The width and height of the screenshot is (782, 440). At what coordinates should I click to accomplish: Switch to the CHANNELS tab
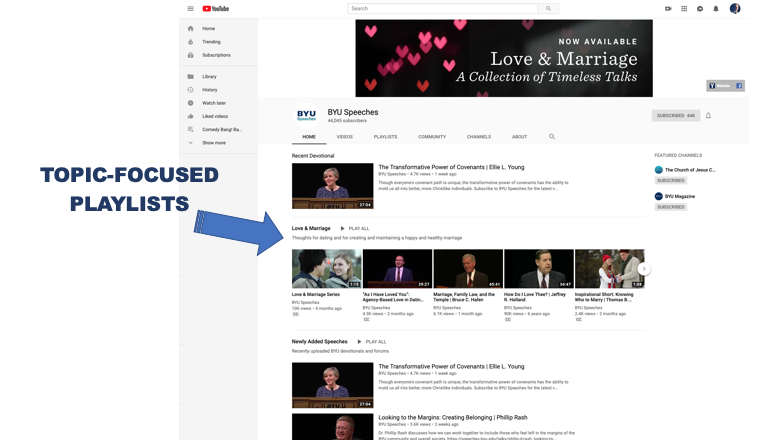click(x=479, y=137)
